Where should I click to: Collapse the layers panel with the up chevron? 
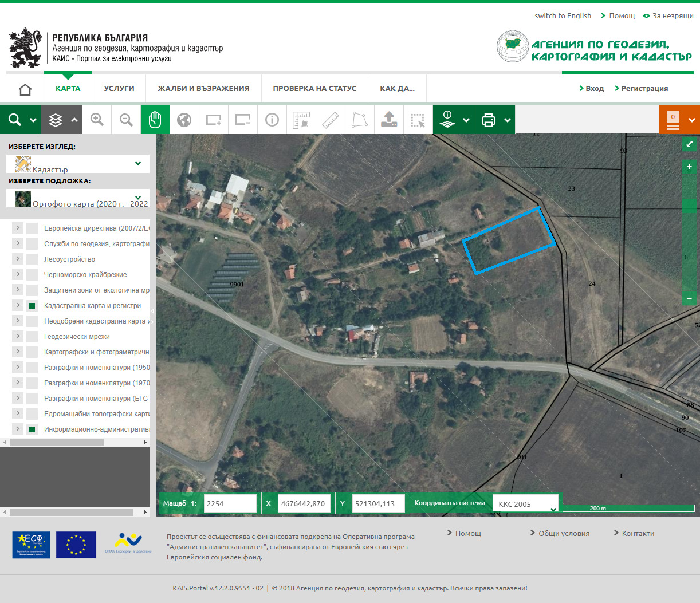coord(74,120)
